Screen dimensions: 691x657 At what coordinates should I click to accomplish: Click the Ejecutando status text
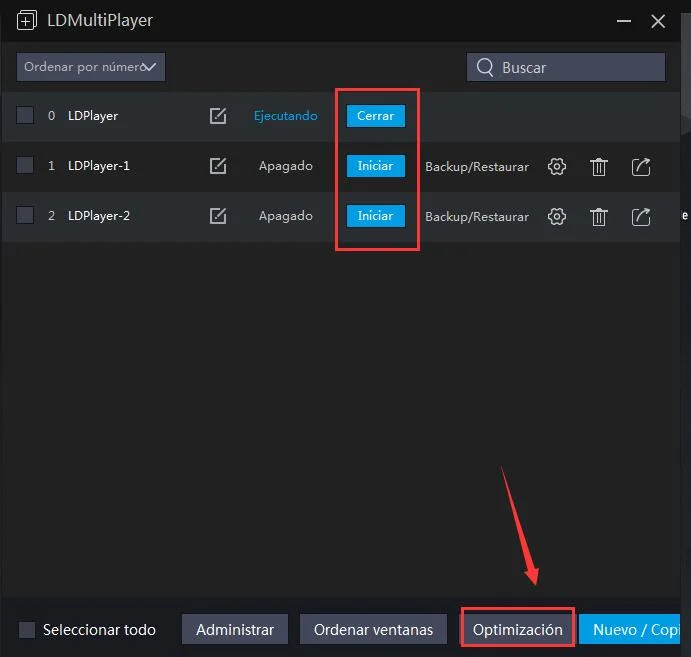[x=286, y=116]
